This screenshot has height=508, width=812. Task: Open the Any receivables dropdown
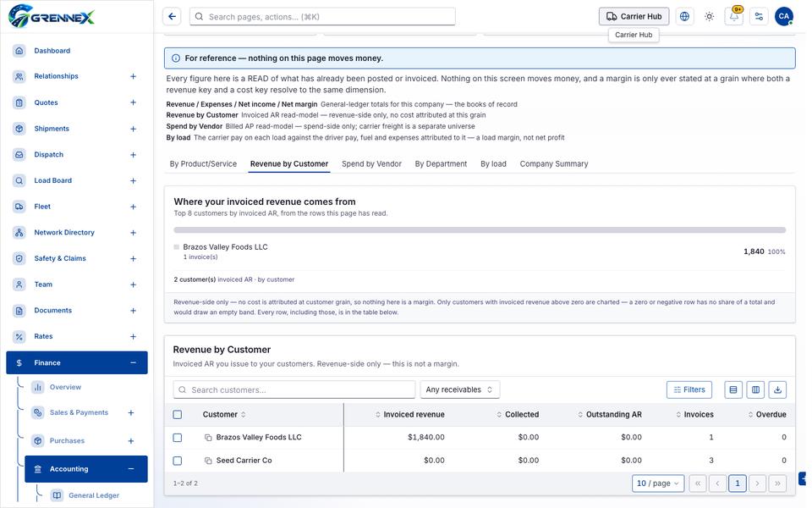coord(459,389)
